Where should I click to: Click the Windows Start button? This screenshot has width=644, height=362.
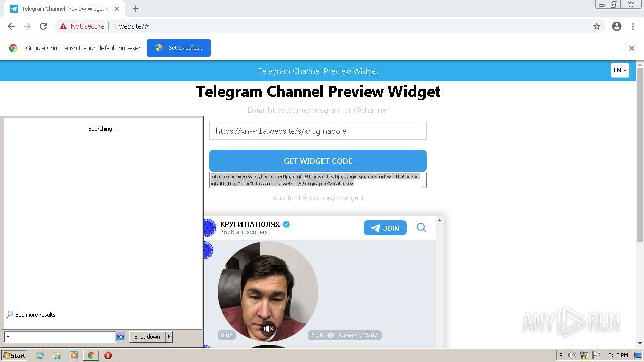coord(14,355)
